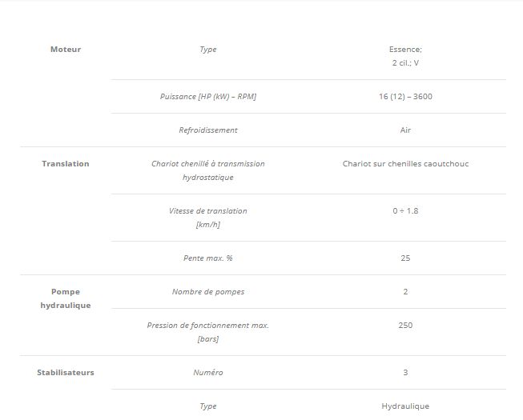Select the 'Hydraulique' stabilizer type value
This screenshot has height=420, width=523.
pyautogui.click(x=405, y=406)
